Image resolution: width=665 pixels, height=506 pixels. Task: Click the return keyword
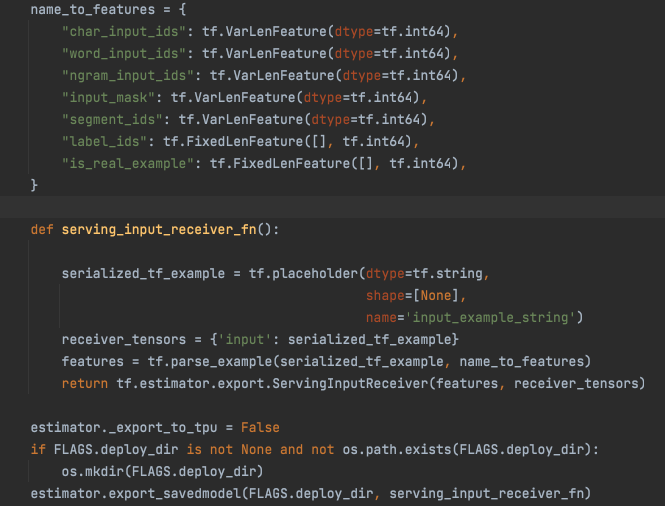[85, 384]
